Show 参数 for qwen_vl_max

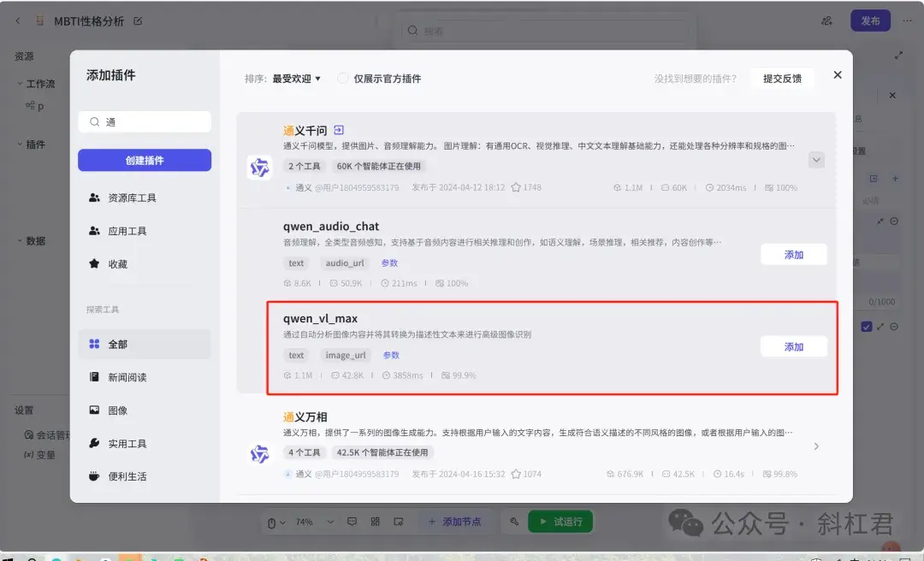pos(391,355)
